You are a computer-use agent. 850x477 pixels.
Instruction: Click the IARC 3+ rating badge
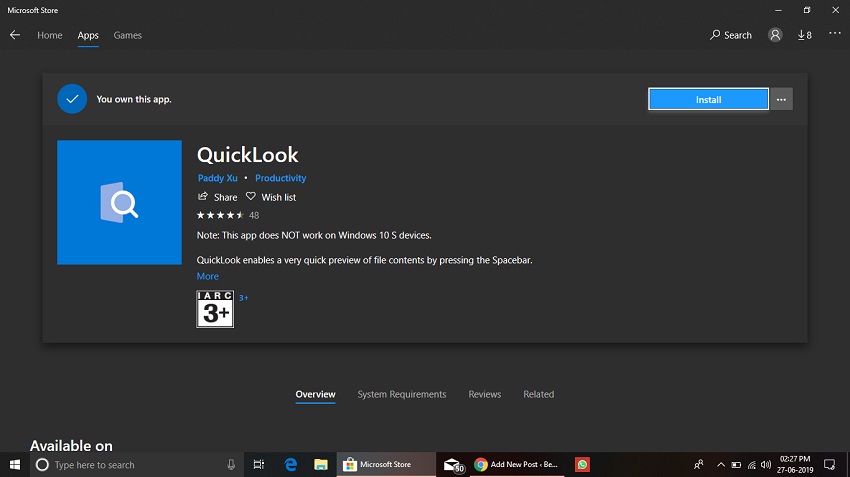pos(215,309)
